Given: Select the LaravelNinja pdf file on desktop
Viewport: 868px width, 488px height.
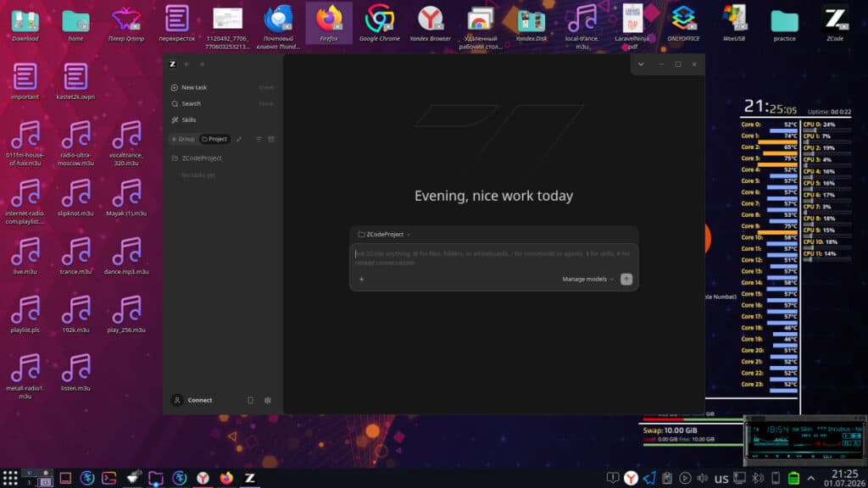Looking at the screenshot, I should [632, 26].
